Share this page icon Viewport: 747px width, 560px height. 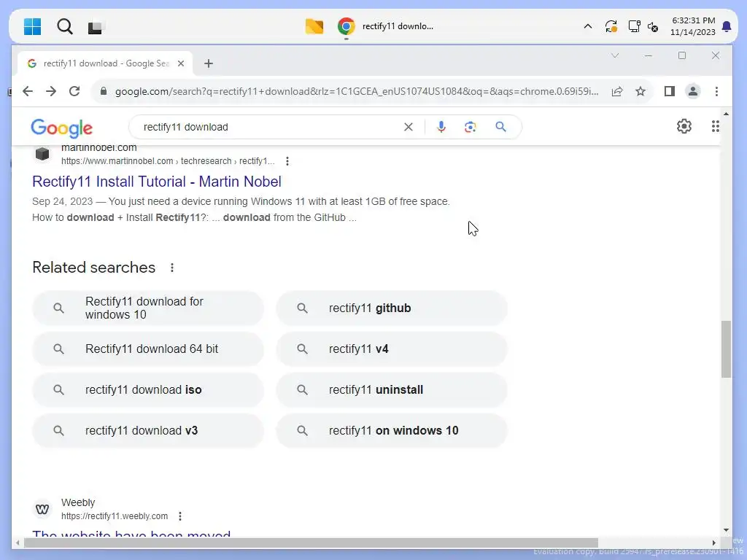[617, 91]
